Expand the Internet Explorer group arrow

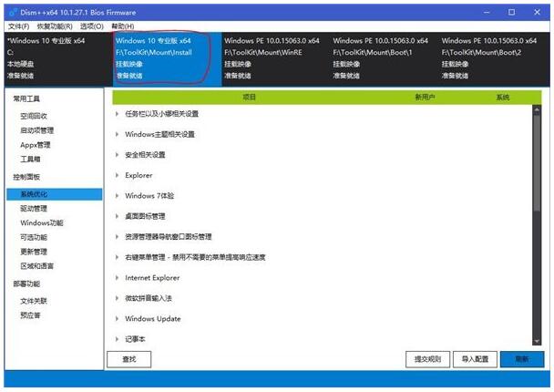point(117,278)
